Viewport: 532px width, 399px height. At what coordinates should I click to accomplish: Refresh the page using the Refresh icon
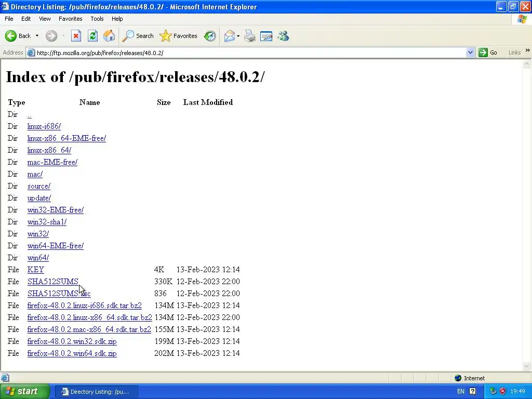tap(92, 36)
